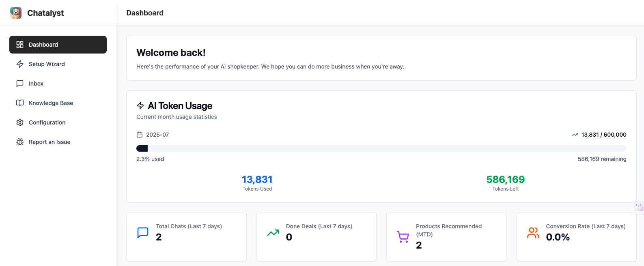Screen dimensions: 644x266
Task: Click the Inbox speech bubble icon
Action: [20, 84]
